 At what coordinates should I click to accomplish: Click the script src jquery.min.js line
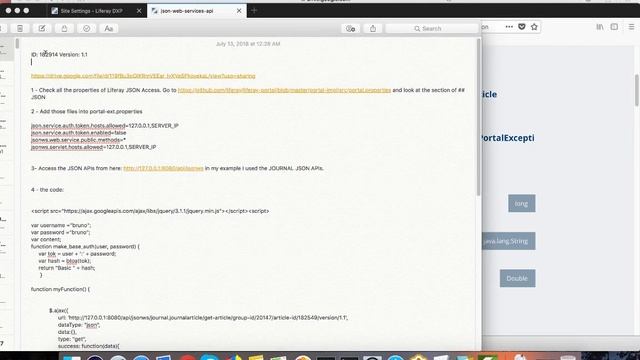point(150,211)
